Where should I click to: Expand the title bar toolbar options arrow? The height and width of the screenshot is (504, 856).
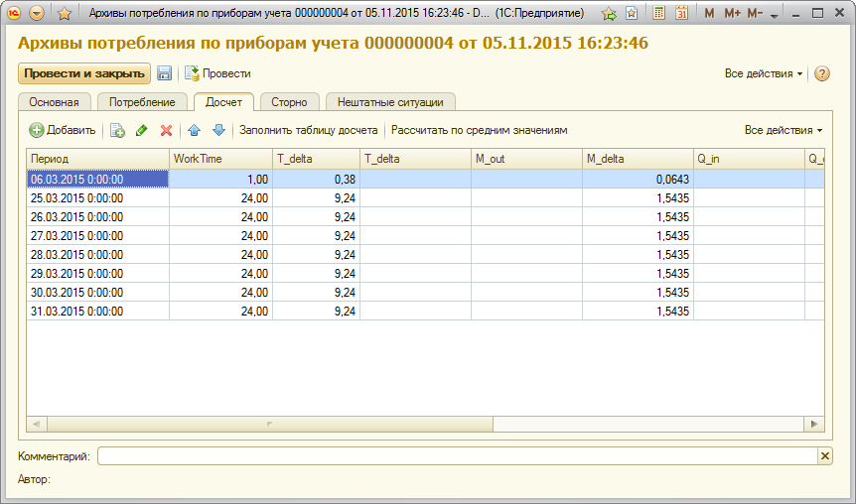775,16
